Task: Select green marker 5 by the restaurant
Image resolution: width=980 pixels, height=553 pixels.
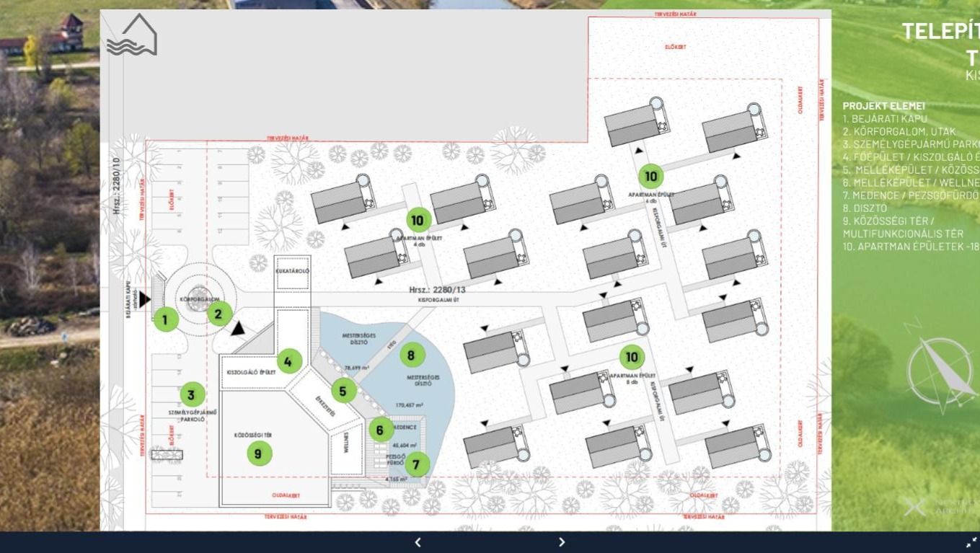Action: (x=343, y=391)
